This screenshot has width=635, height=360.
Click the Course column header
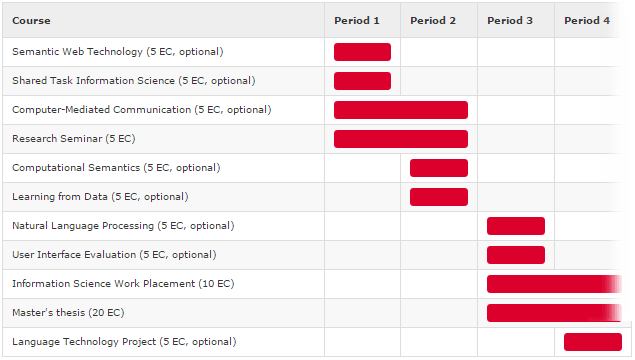click(x=31, y=21)
